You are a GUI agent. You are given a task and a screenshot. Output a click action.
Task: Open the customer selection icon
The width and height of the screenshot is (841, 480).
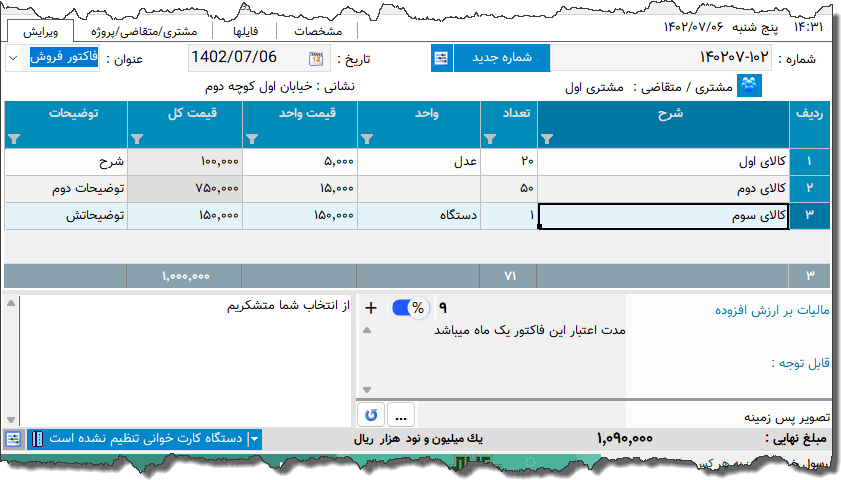(749, 86)
